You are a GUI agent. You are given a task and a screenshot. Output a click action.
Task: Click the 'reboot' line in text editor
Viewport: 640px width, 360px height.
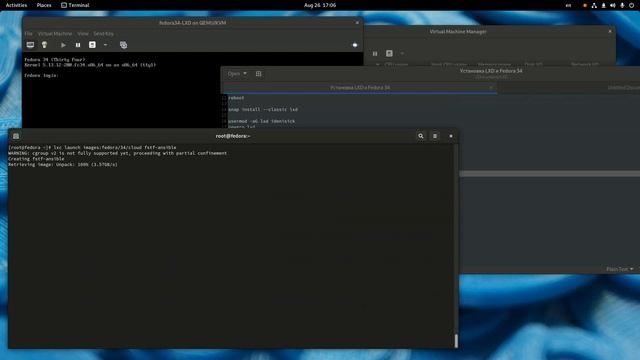[x=236, y=98]
